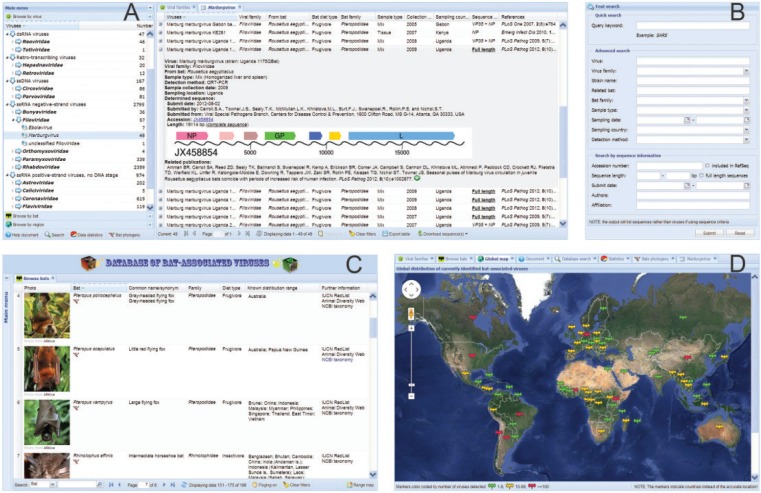Open Sampling date start calendar picker
This screenshot has height=493, width=761.
point(687,120)
